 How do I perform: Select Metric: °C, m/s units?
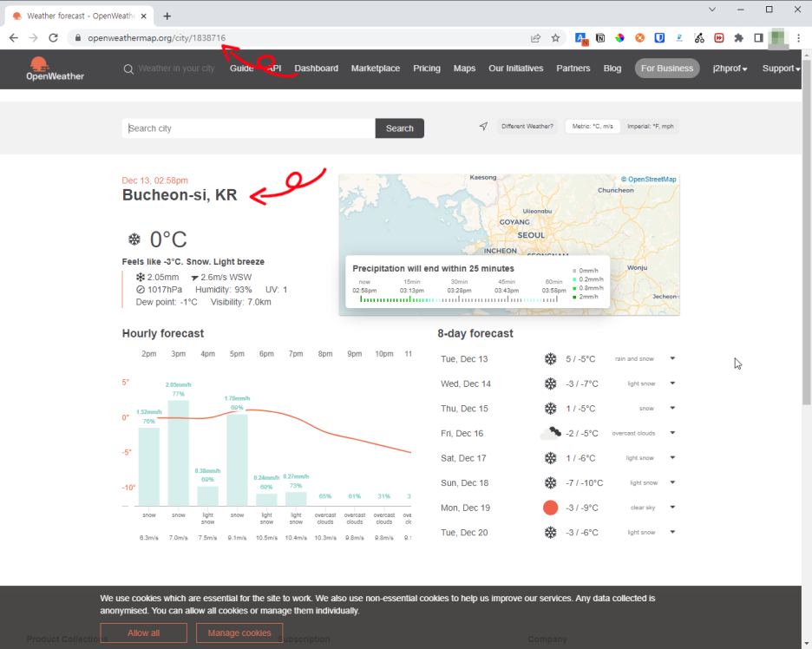point(593,127)
